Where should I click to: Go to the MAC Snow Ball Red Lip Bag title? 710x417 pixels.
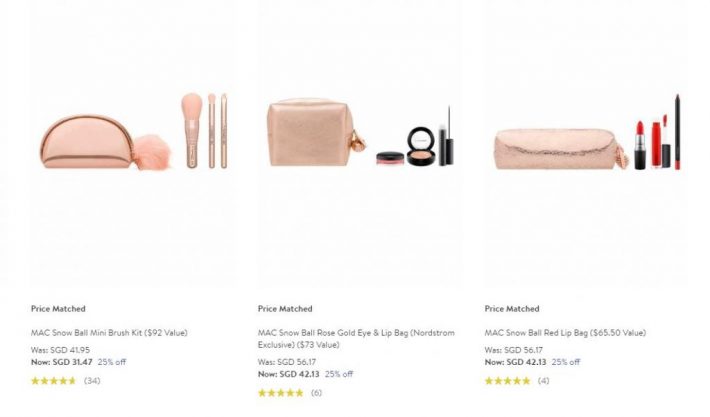565,332
